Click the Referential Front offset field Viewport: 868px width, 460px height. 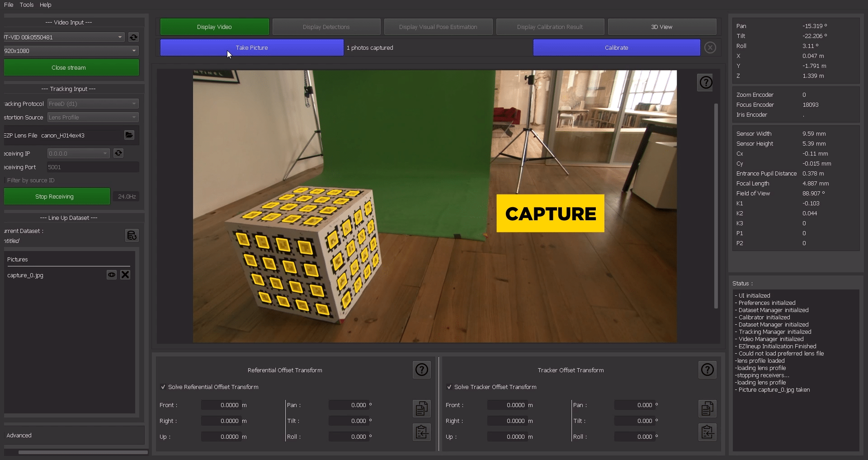click(221, 405)
